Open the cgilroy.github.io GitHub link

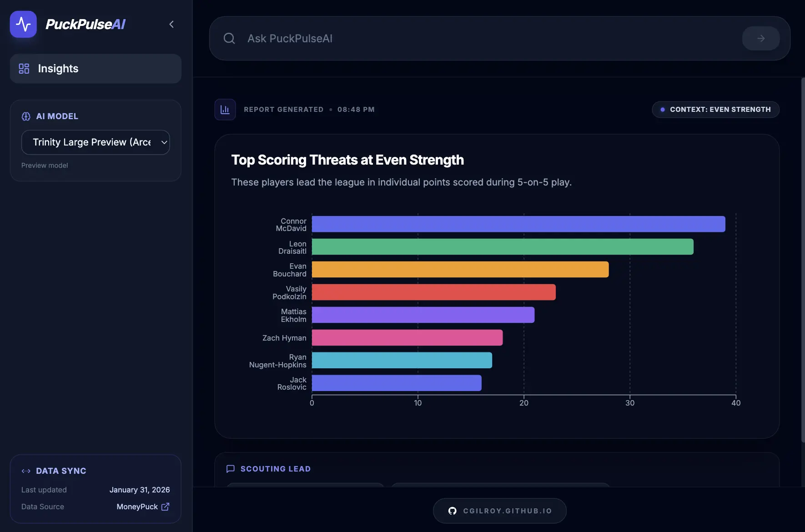click(x=499, y=511)
